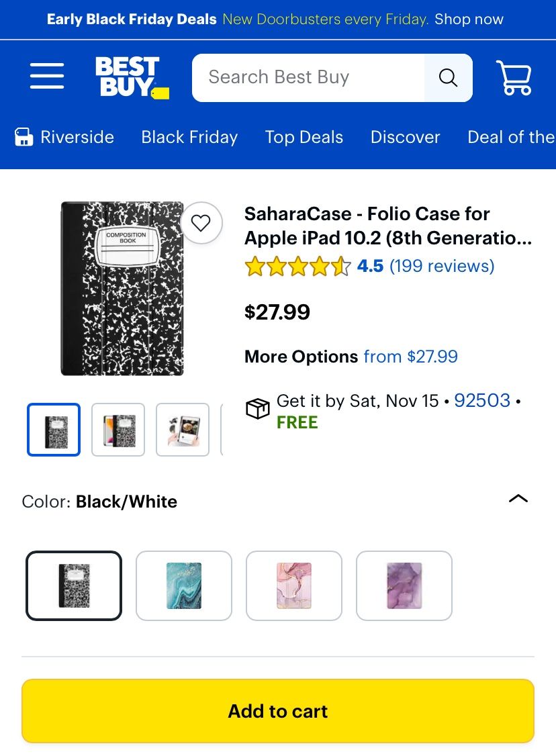Select the purple marble color option
Viewport: 556px width, 756px height.
tap(404, 585)
